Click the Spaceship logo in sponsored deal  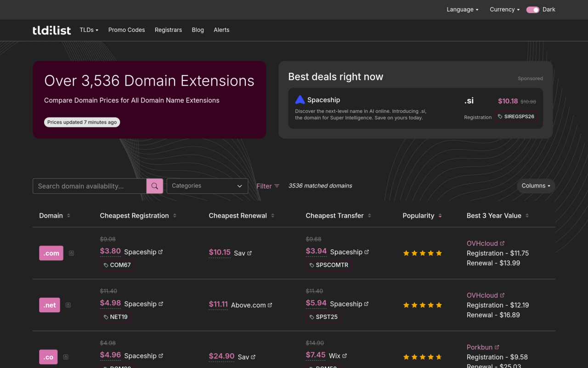pos(300,100)
